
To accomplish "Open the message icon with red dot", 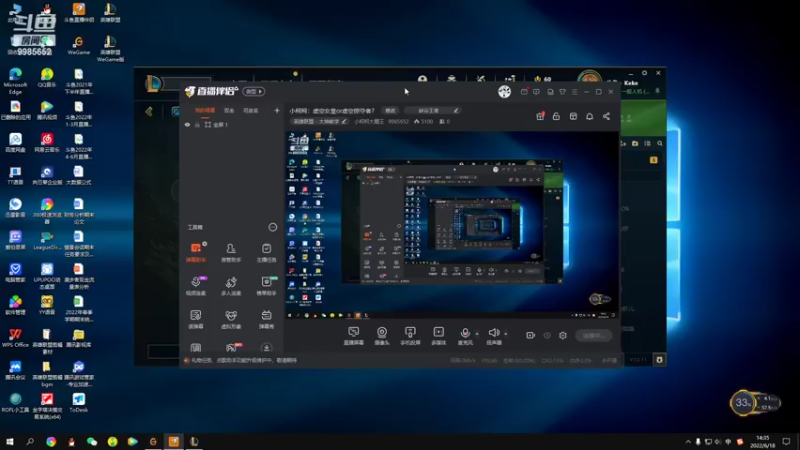I will point(524,92).
